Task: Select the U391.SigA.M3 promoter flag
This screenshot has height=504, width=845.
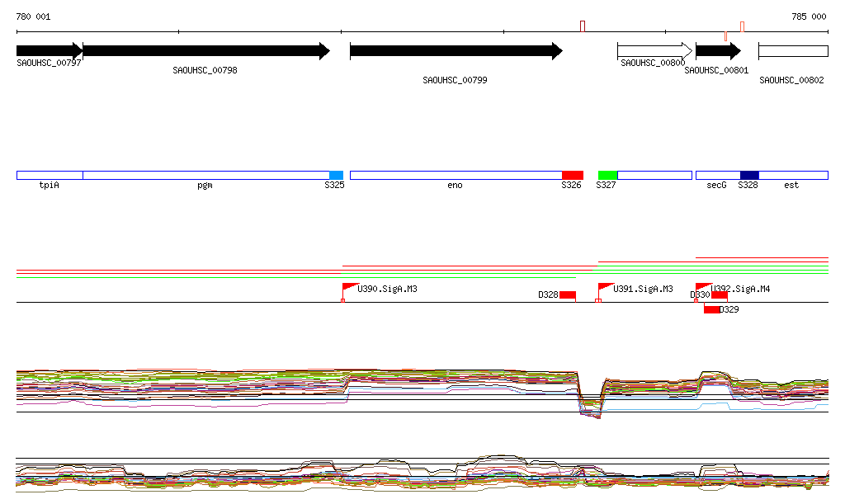Action: (605, 288)
